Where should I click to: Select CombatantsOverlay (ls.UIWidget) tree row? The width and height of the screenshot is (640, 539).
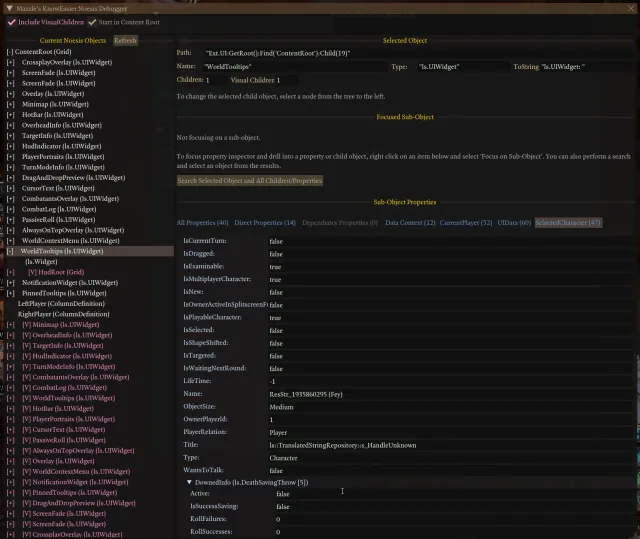click(x=70, y=199)
